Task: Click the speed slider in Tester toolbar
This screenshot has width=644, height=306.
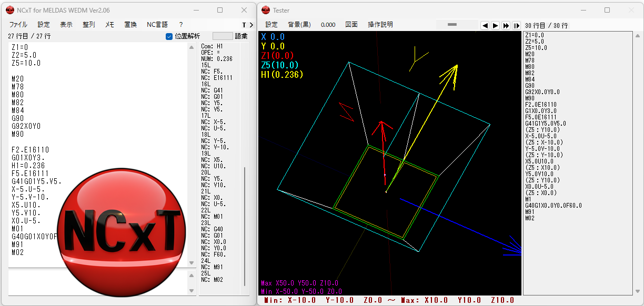Action: [453, 25]
